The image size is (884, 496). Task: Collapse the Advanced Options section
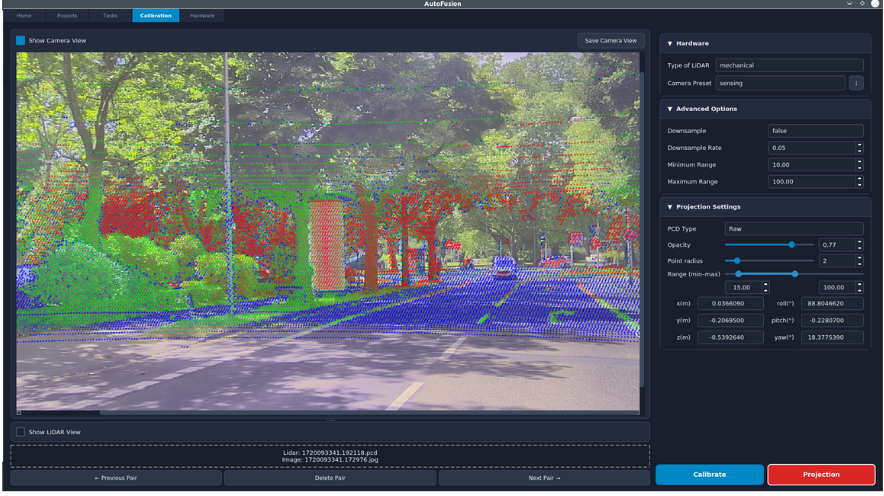click(x=669, y=109)
